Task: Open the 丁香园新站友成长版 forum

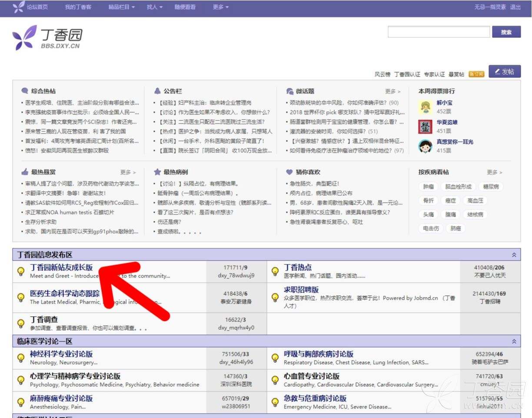Action: point(61,268)
